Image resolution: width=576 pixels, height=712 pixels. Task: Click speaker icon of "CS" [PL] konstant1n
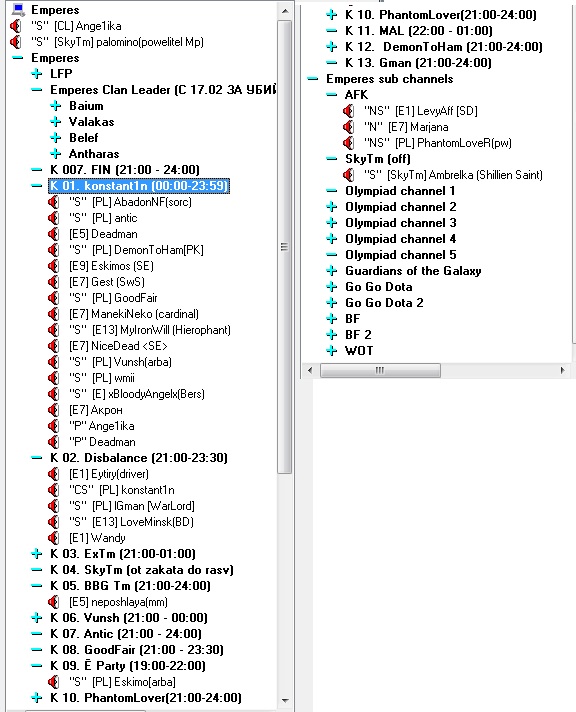[54, 490]
